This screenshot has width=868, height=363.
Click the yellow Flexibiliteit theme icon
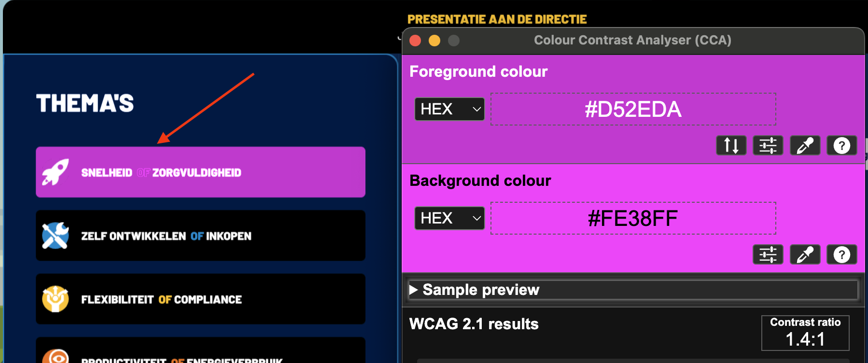point(55,299)
